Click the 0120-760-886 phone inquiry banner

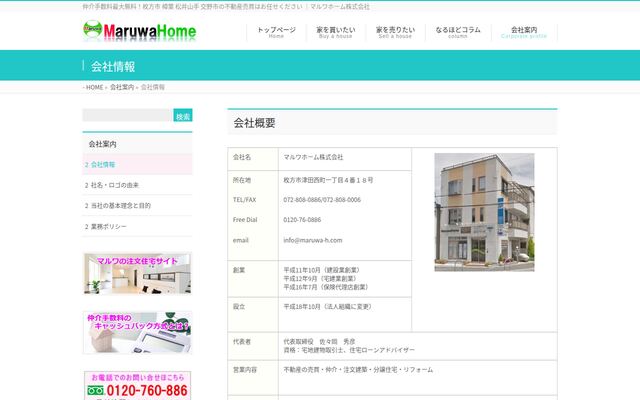click(x=138, y=385)
